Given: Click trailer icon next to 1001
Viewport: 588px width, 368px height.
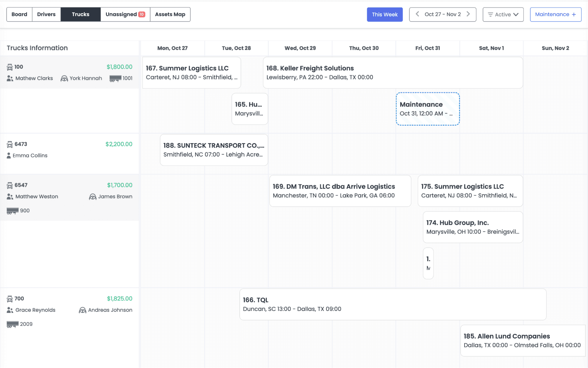Looking at the screenshot, I should 115,79.
